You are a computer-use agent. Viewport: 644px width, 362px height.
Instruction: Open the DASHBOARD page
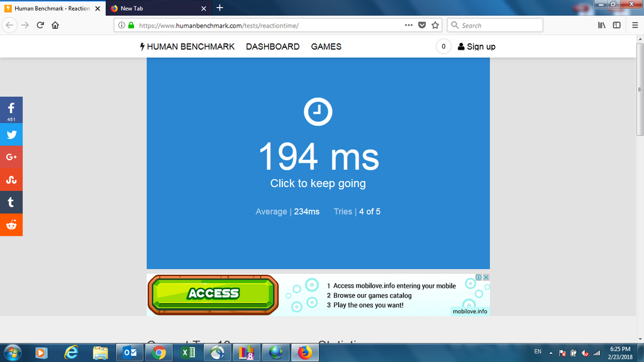point(273,47)
